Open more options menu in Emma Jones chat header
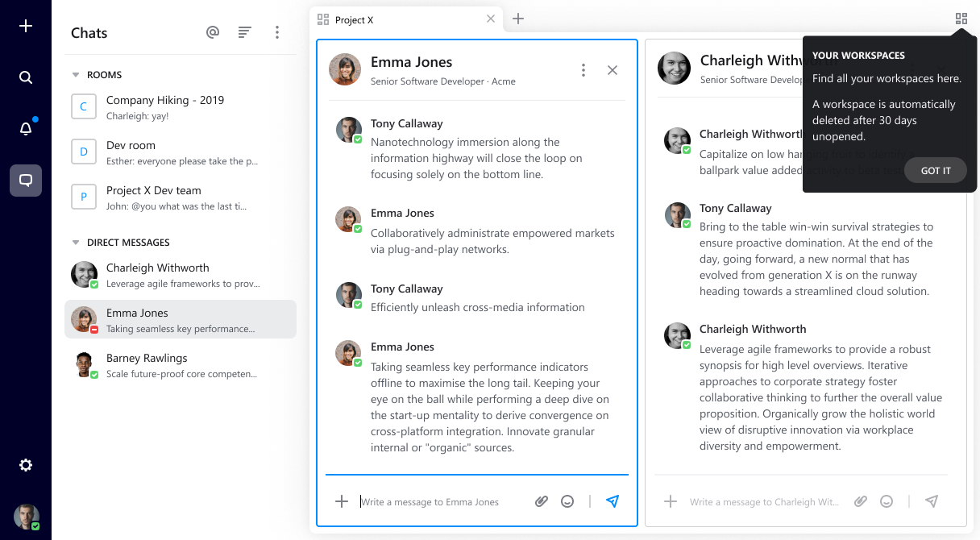 (x=583, y=70)
